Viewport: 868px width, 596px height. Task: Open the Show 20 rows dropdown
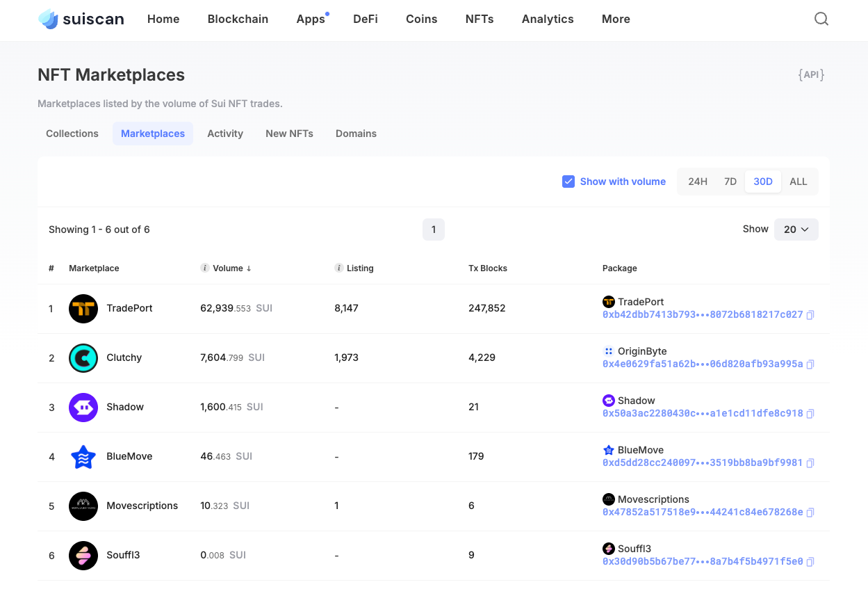(796, 229)
